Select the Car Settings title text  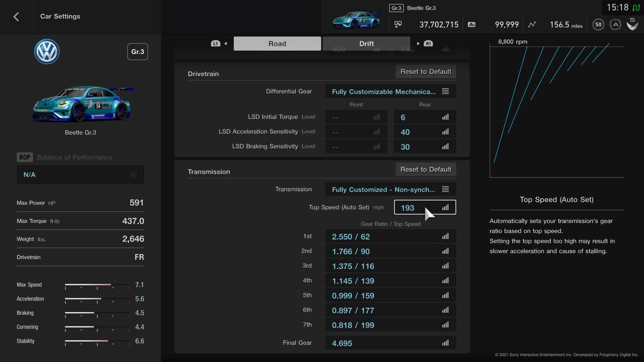tap(60, 17)
